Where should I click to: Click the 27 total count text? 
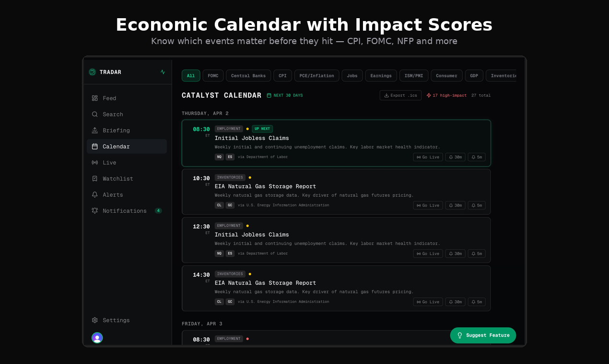[481, 95]
